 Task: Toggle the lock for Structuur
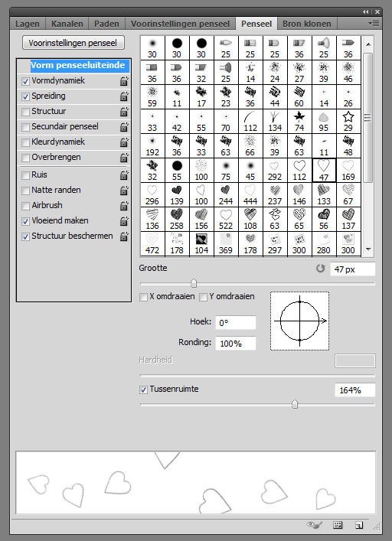[124, 112]
